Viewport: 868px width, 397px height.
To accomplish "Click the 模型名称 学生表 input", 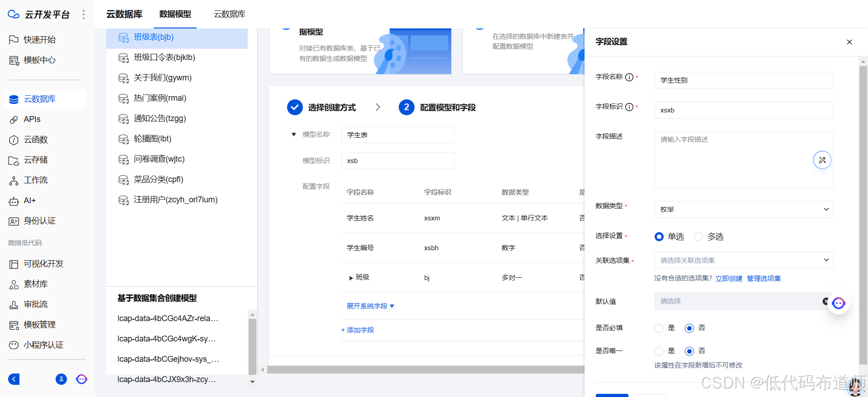I will click(x=397, y=135).
